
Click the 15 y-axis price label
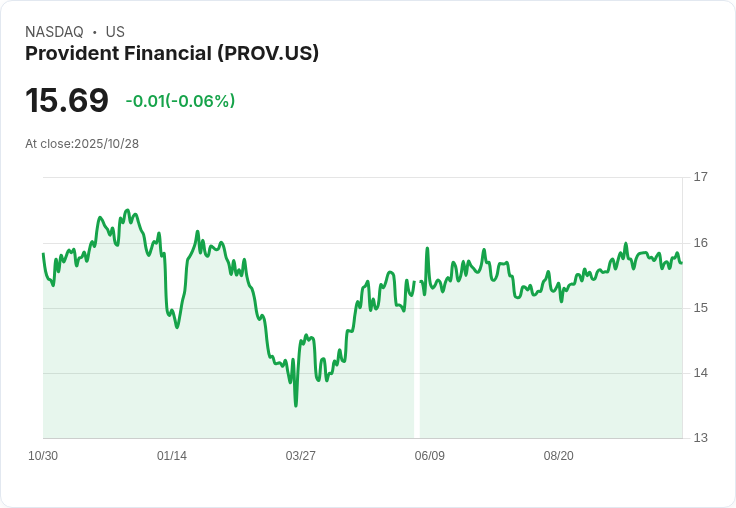[x=700, y=308]
